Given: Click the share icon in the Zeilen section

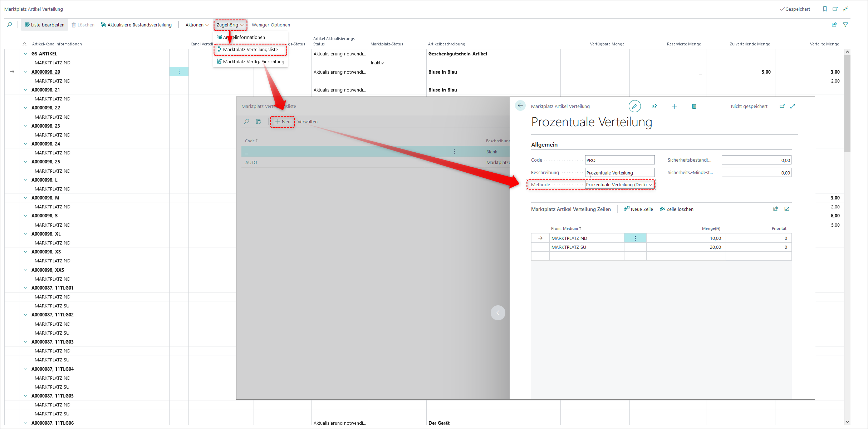Looking at the screenshot, I should point(775,209).
